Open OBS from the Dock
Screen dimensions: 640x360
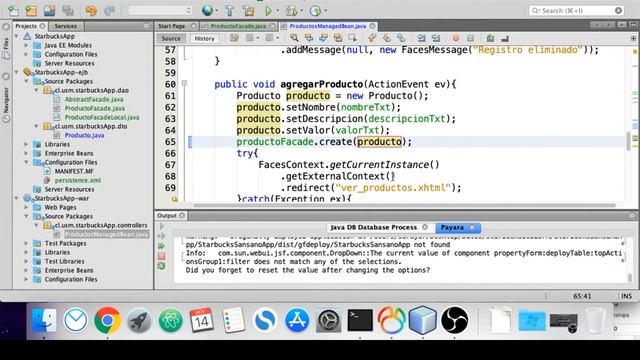pyautogui.click(x=454, y=320)
